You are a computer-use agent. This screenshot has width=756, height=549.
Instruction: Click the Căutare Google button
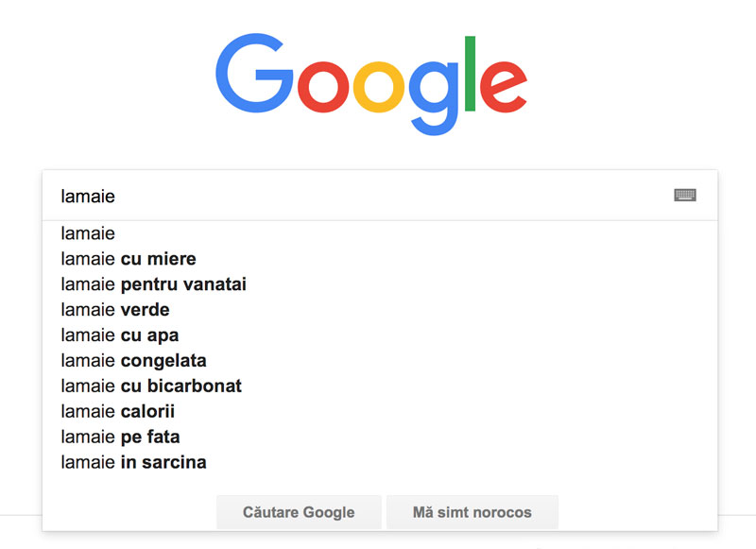[x=299, y=512]
